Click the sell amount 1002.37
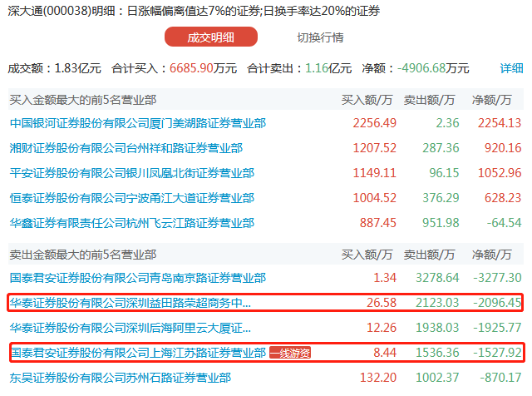532x396 pixels. [437, 378]
